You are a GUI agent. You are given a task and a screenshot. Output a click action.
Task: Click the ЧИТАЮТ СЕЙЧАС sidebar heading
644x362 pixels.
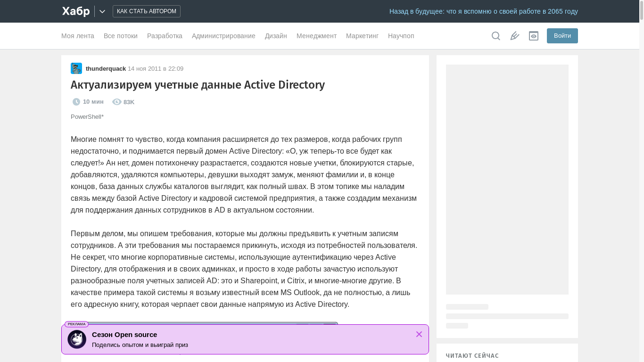[472, 356]
